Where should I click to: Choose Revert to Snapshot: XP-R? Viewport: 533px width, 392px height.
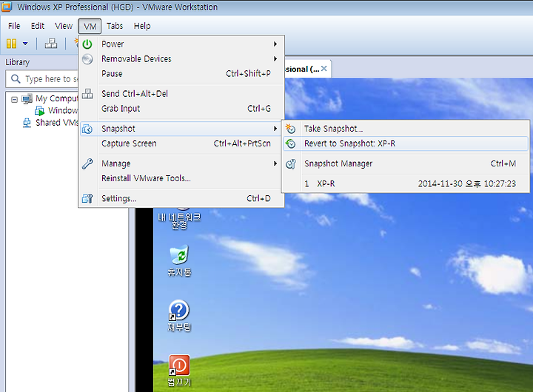point(406,143)
